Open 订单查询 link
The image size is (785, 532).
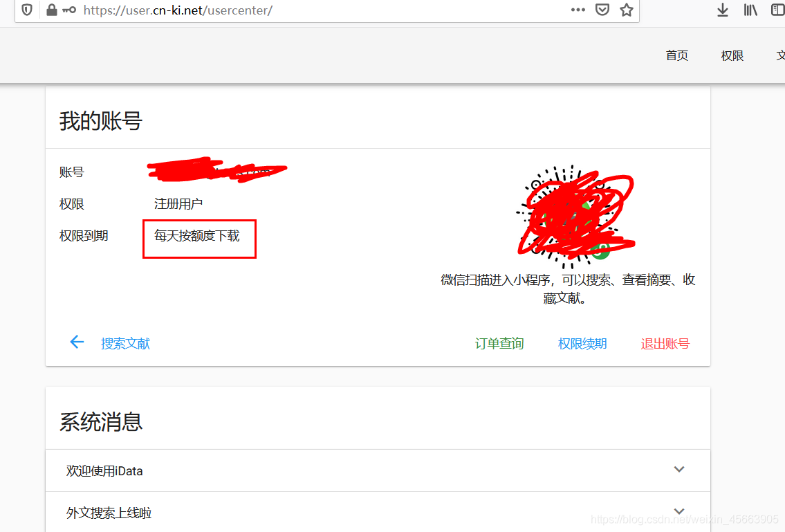(x=499, y=343)
